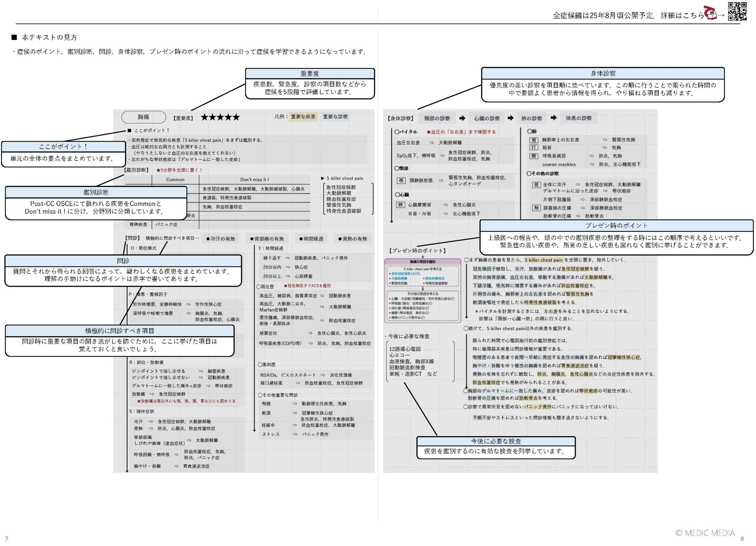Click the five-star importance rating
This screenshot has height=546, width=756.
(x=220, y=117)
